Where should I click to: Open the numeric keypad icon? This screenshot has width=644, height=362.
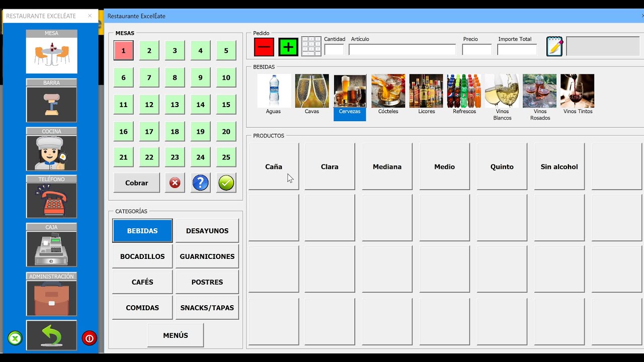pyautogui.click(x=311, y=47)
